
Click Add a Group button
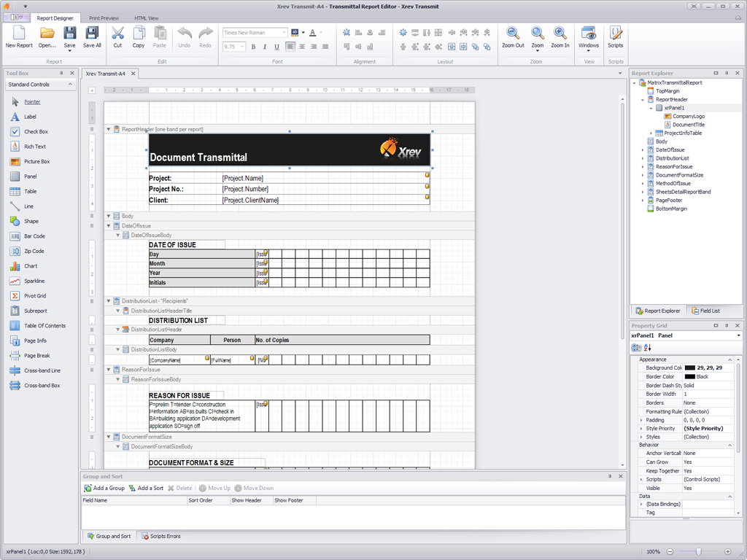tap(104, 488)
